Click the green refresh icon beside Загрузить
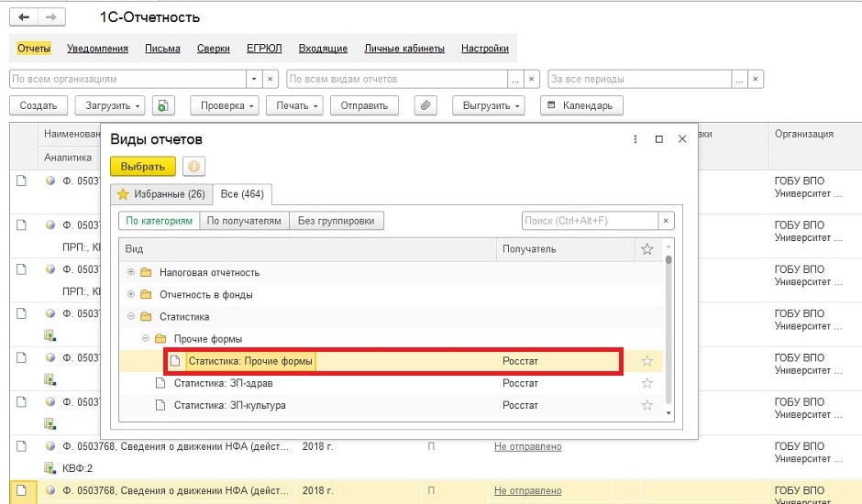Screen dimensions: 862x504 click(x=164, y=105)
